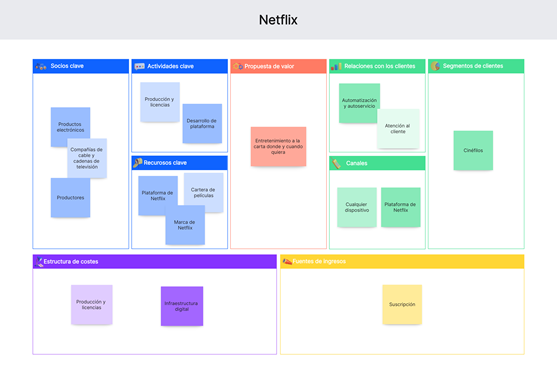The image size is (557, 378).
Task: Select the Relaciones con los clientes header
Action: pos(377,66)
